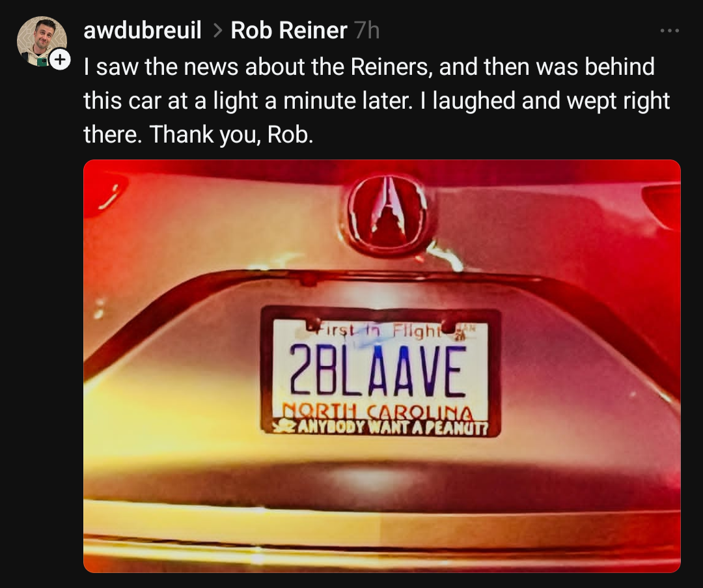Open the Rob Reiner topic link
Viewport: 703px width, 588px height.
click(289, 31)
